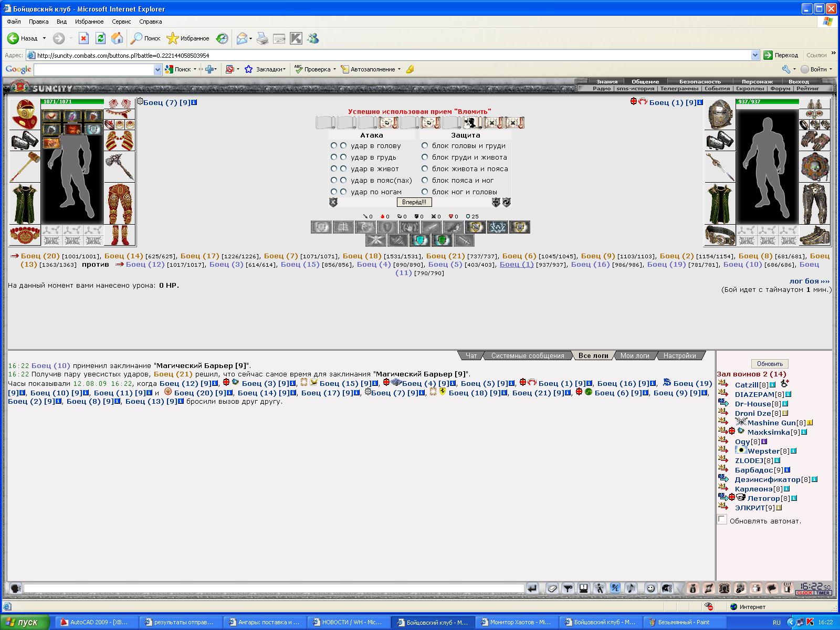
Task: Open the Catzill player name link
Action: [747, 385]
